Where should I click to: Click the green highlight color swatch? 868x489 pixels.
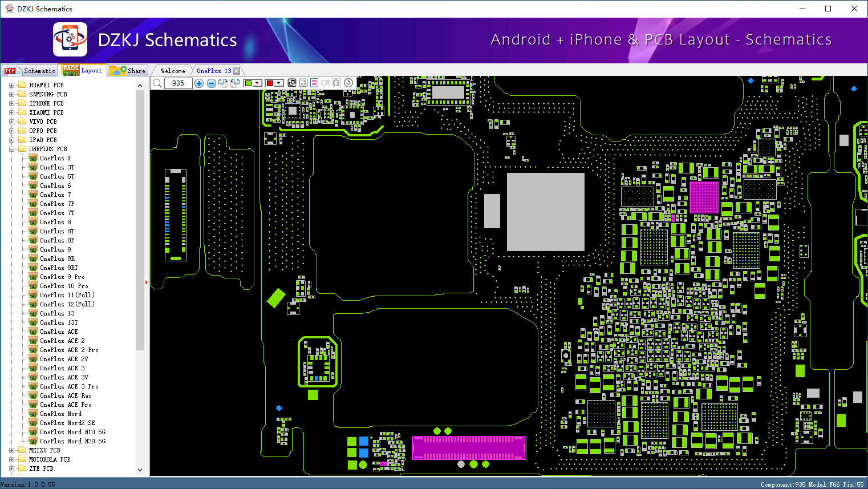[x=248, y=83]
